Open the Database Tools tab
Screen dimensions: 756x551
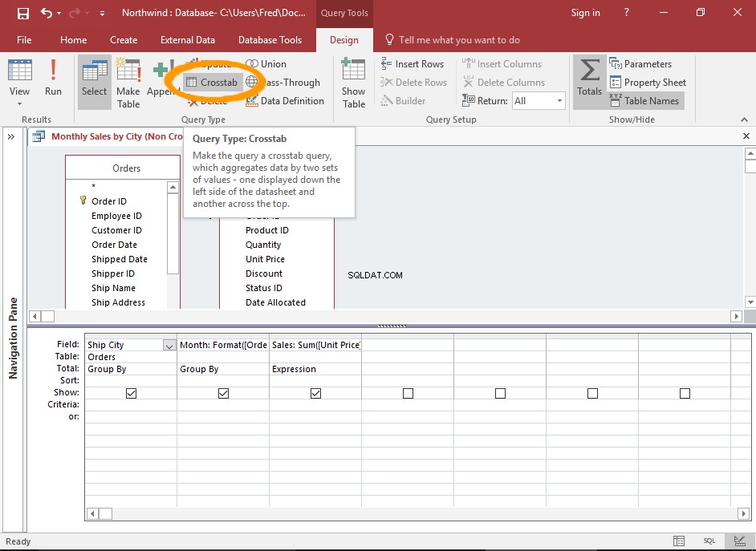270,40
